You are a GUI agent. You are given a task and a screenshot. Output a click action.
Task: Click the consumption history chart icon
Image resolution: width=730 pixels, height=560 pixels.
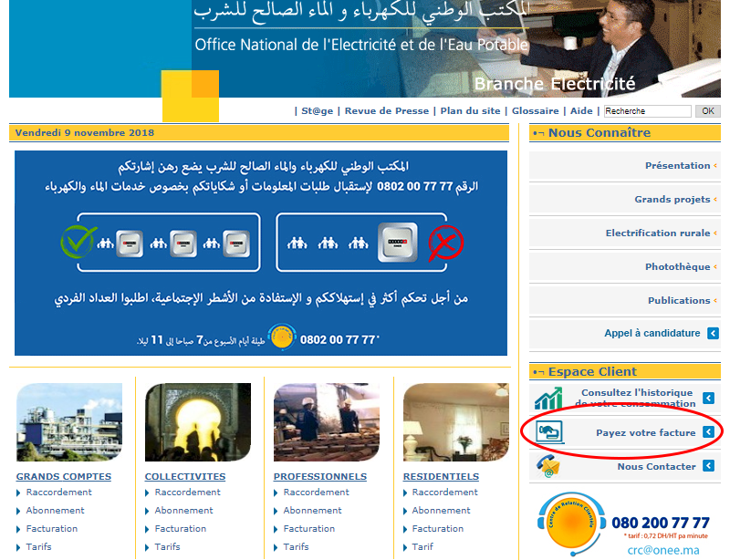pos(548,399)
